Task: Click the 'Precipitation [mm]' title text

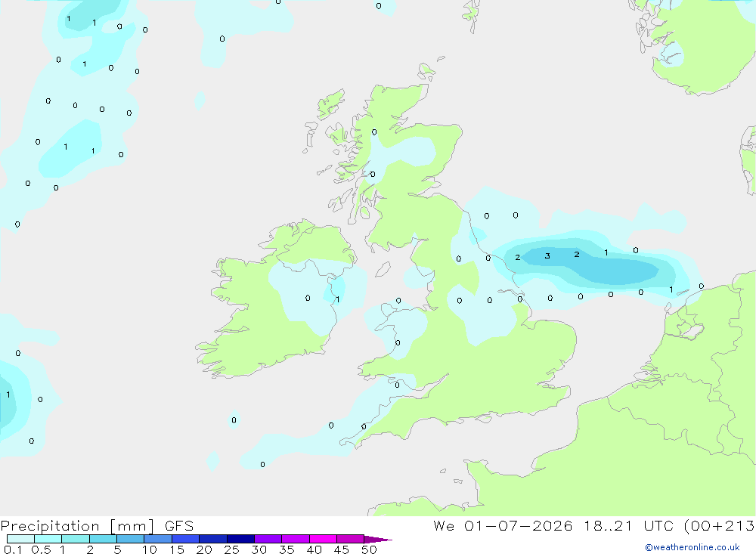Action: (x=77, y=526)
